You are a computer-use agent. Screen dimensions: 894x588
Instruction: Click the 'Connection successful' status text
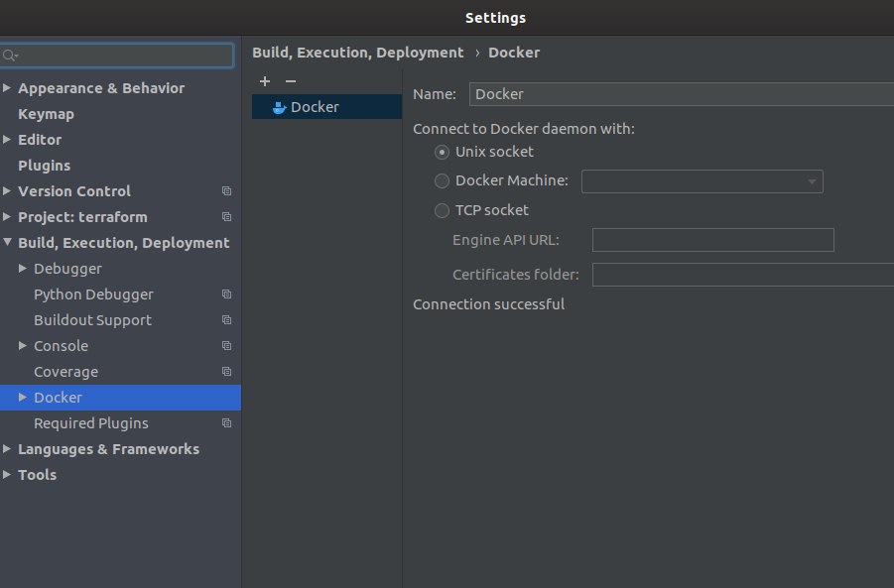[488, 304]
